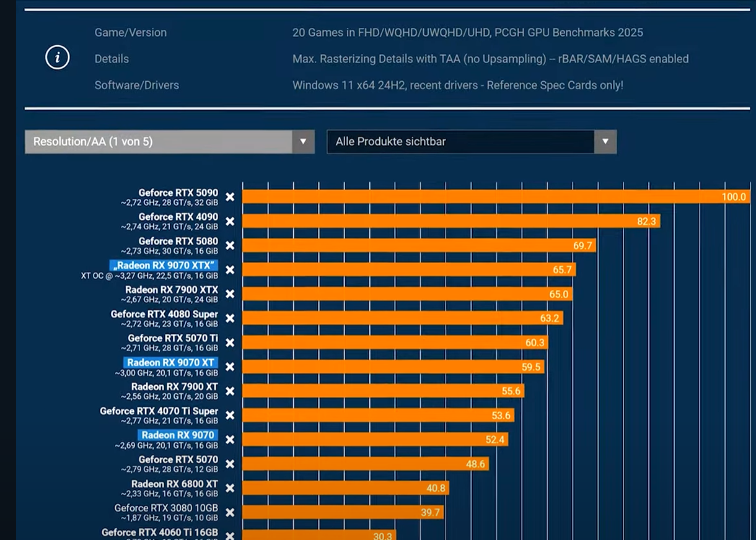The width and height of the screenshot is (756, 540).
Task: Select the Geforce RTX 5090 label
Action: tap(178, 193)
